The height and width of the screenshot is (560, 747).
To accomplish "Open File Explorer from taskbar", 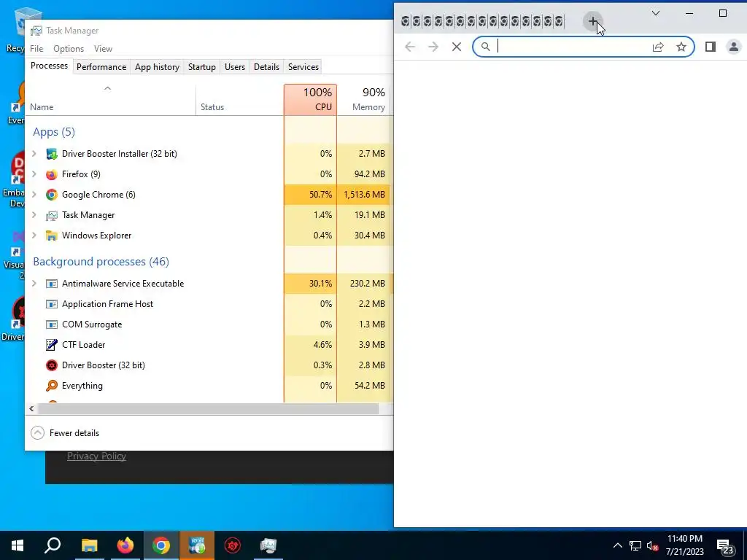I will point(89,545).
